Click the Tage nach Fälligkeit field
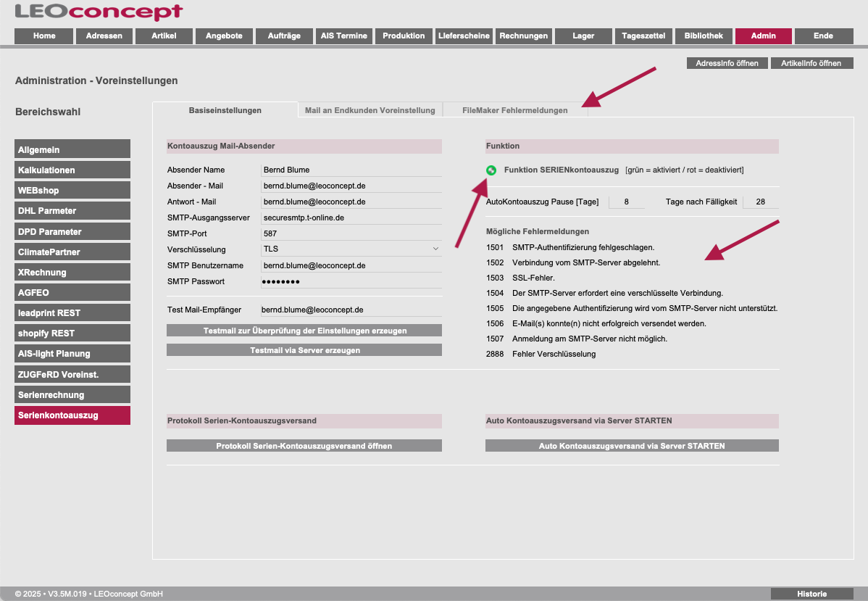Image resolution: width=868 pixels, height=601 pixels. pyautogui.click(x=760, y=202)
